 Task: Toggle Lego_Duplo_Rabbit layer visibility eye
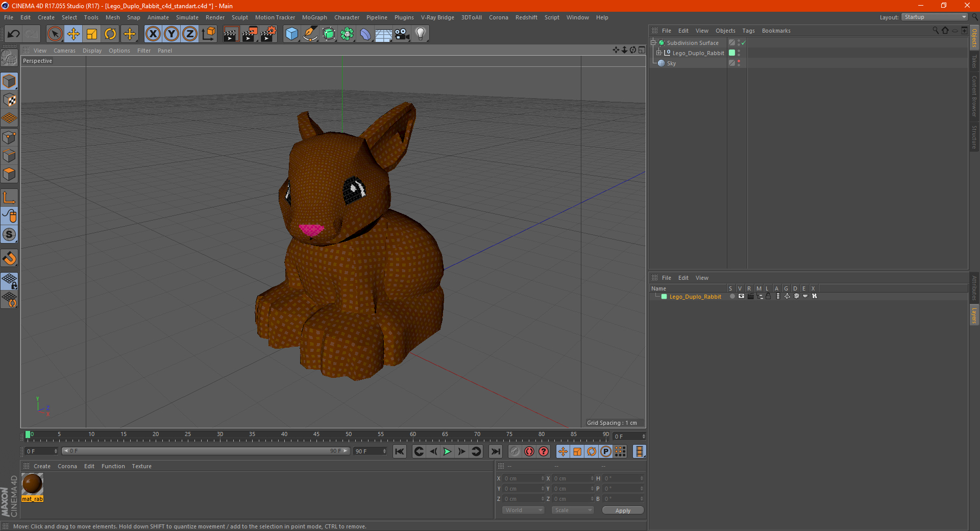point(741,296)
